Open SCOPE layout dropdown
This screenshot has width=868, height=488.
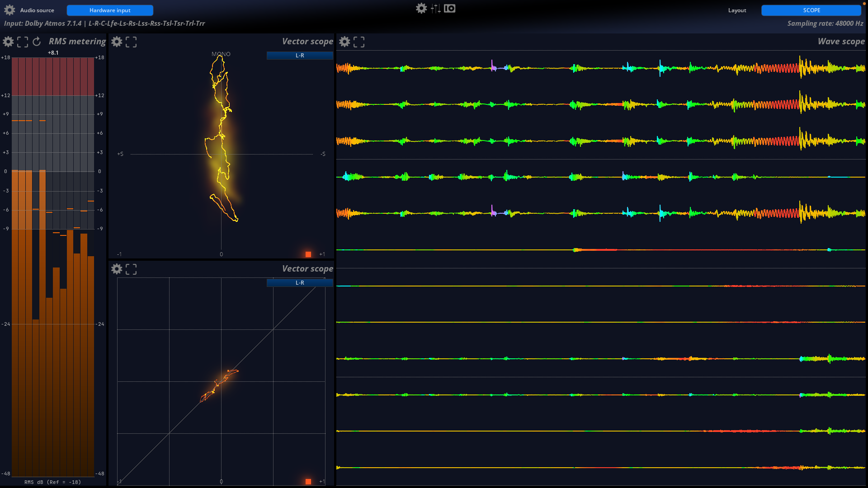[x=811, y=10]
